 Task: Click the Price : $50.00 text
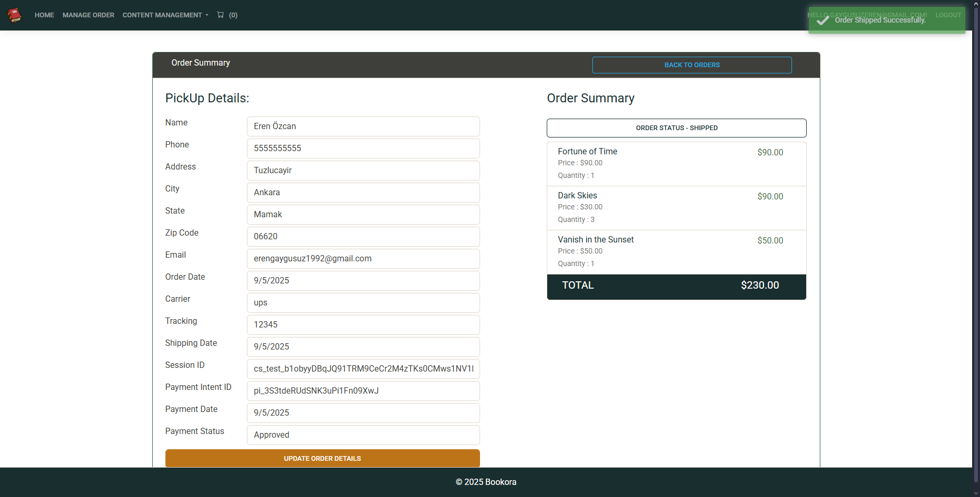tap(580, 251)
